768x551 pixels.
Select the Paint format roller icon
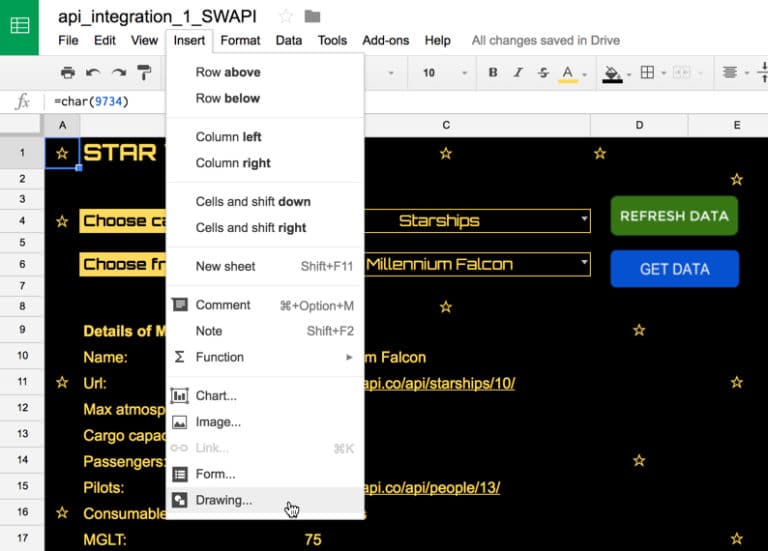coord(144,72)
